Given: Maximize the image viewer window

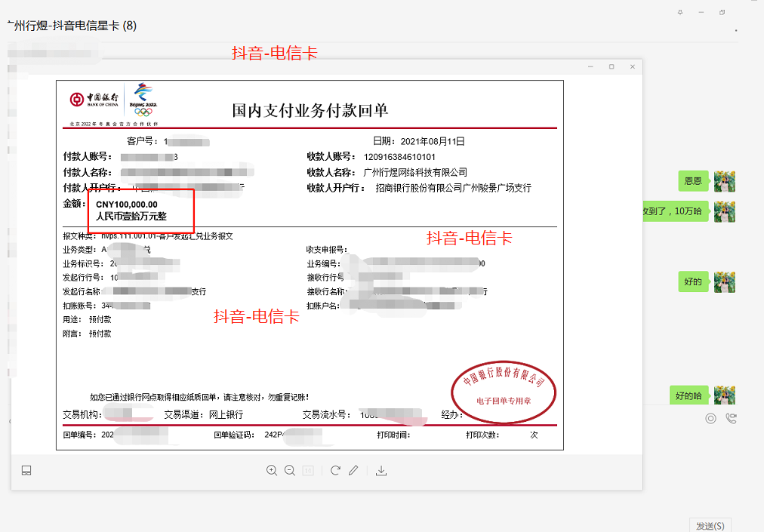Looking at the screenshot, I should pyautogui.click(x=612, y=66).
